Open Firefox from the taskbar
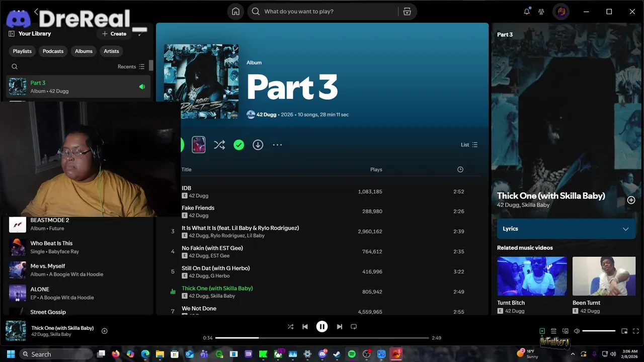 [x=116, y=354]
